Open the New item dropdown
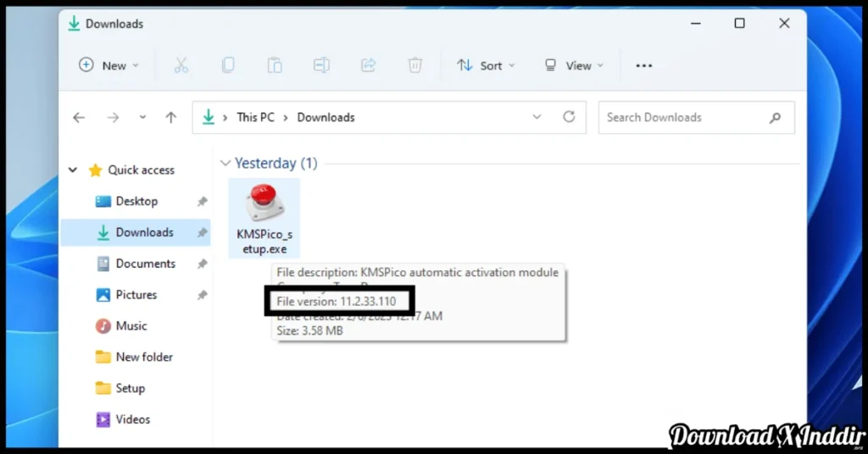868x454 pixels. coord(108,65)
